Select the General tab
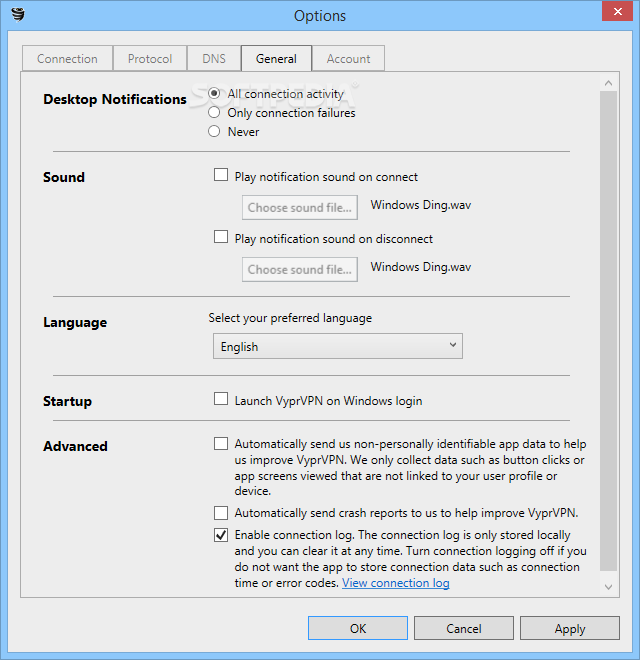640x660 pixels. click(x=276, y=59)
